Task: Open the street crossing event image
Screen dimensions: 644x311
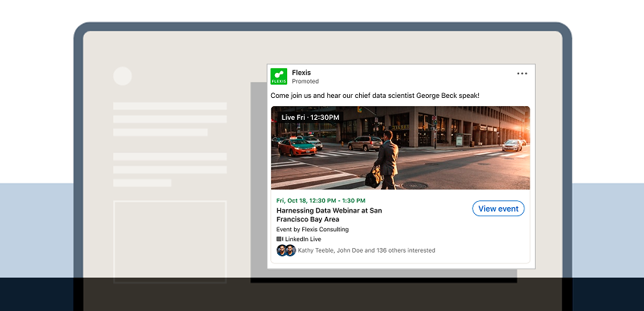Action: point(401,148)
